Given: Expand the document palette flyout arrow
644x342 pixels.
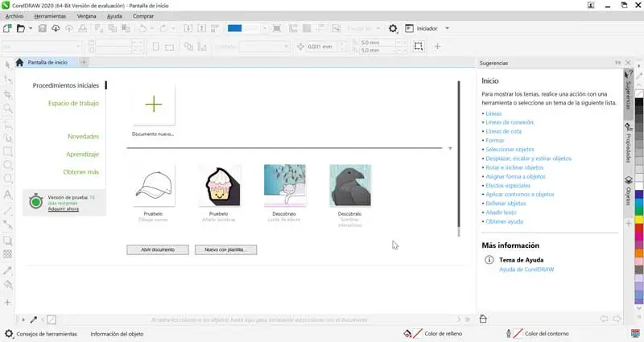Looking at the screenshot, I should (23, 319).
